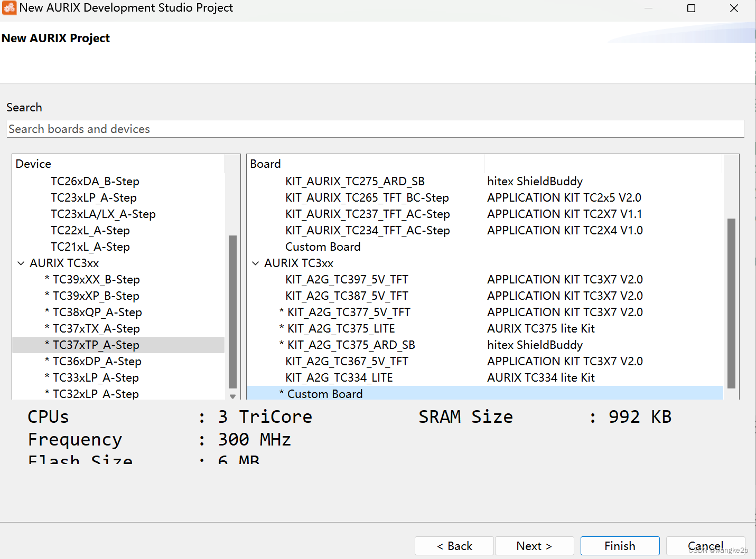Select board KIT_A2G_TC397_5V_TFT
The width and height of the screenshot is (756, 559).
[347, 279]
